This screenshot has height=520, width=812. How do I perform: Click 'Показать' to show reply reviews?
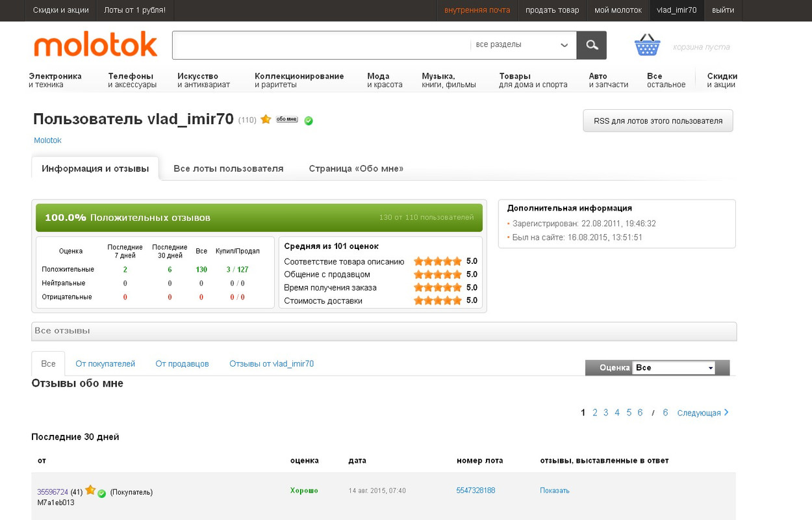click(555, 491)
